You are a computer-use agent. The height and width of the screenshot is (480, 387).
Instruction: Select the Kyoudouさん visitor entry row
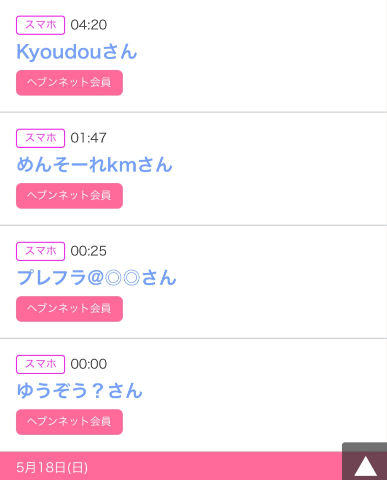pyautogui.click(x=193, y=56)
